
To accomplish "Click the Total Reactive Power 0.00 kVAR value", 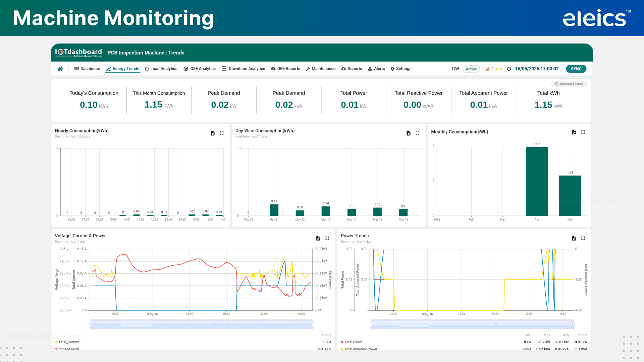I will point(419,105).
